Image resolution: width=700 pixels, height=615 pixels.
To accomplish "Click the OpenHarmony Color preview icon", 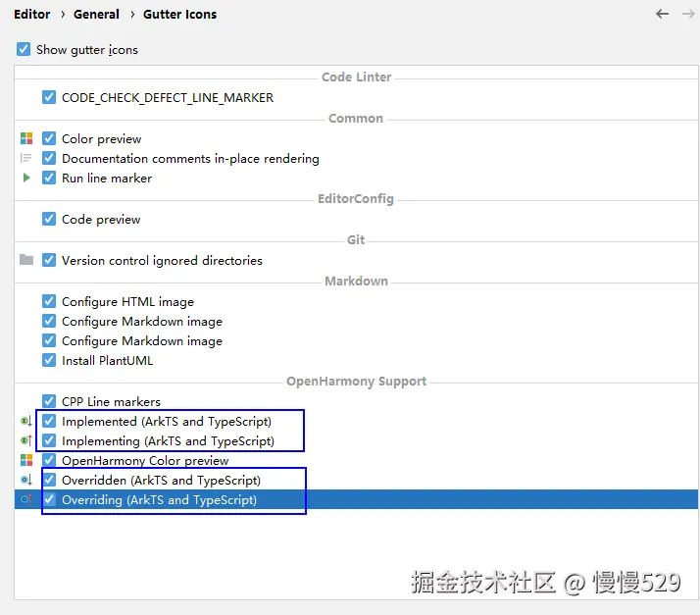I will click(26, 460).
